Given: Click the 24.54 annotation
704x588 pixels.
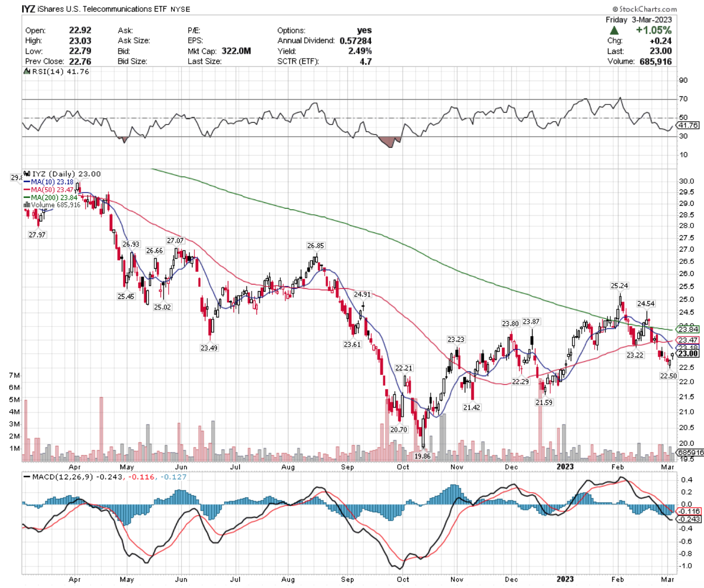Looking at the screenshot, I should point(646,304).
